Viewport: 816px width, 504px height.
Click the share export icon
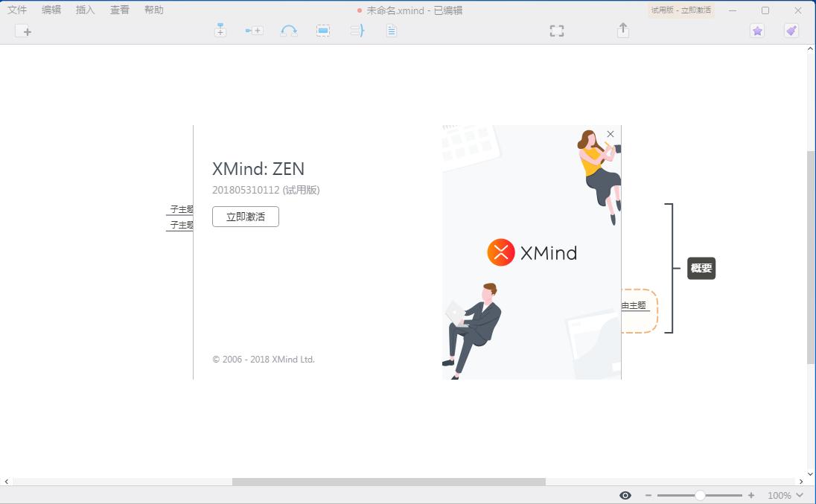click(x=623, y=31)
